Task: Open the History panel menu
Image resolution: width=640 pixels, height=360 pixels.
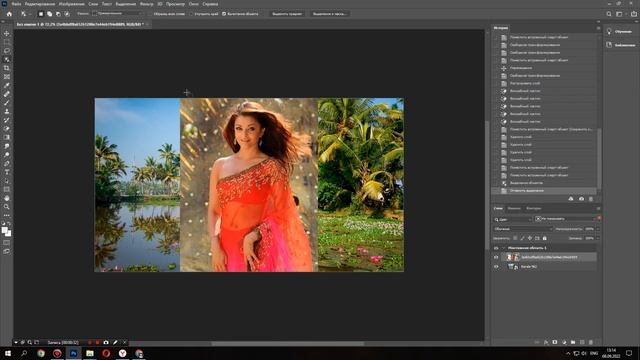Action: pos(598,28)
